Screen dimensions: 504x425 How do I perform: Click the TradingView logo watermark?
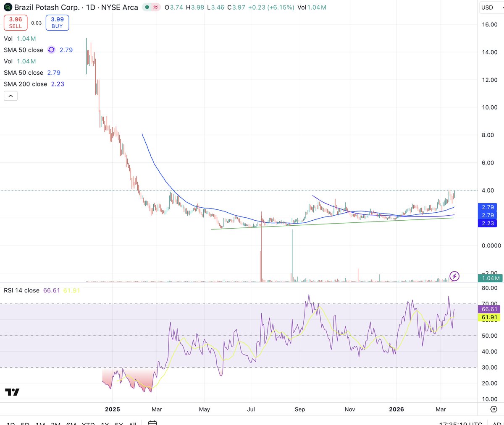tap(12, 392)
